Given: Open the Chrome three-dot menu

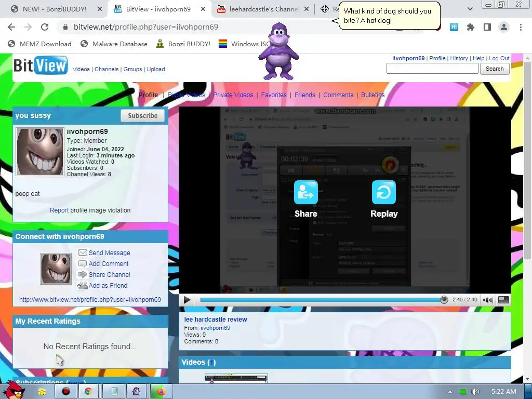Looking at the screenshot, I should [x=521, y=27].
